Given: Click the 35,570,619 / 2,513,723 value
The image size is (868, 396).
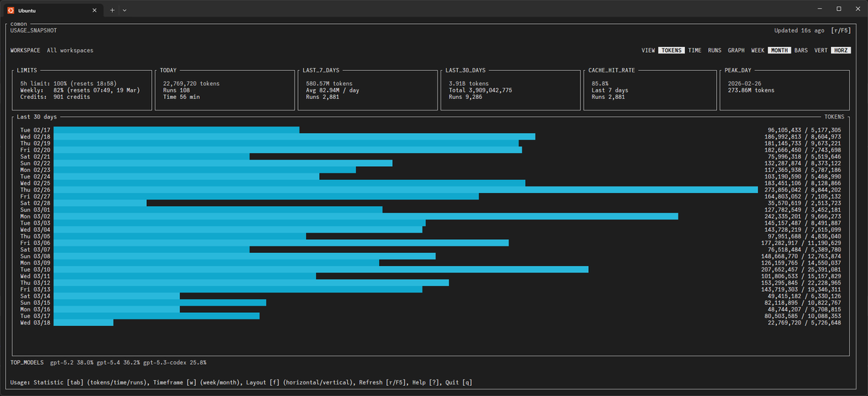Looking at the screenshot, I should [804, 203].
